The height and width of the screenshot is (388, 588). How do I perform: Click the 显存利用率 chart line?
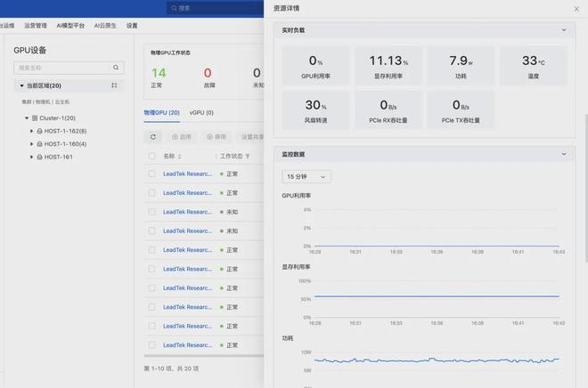coord(437,295)
